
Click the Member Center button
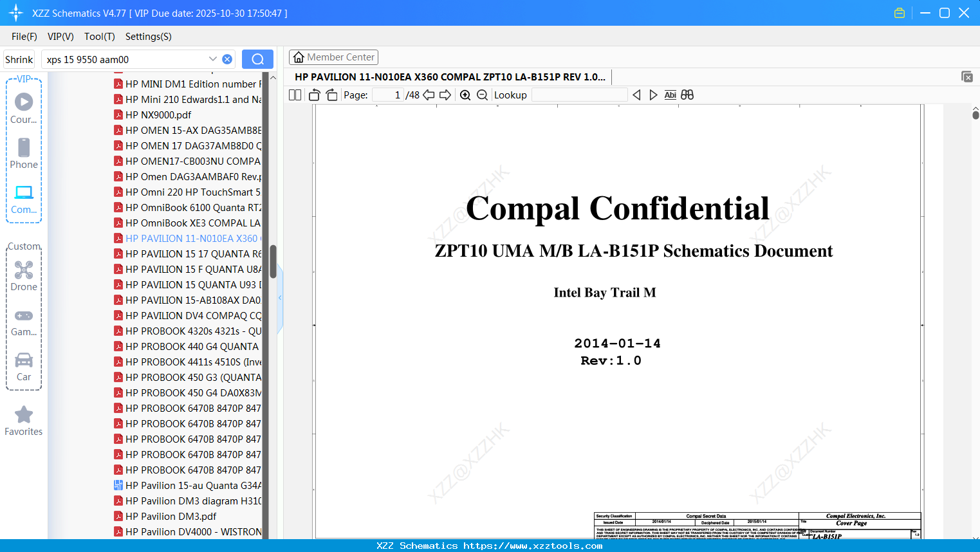click(x=333, y=57)
